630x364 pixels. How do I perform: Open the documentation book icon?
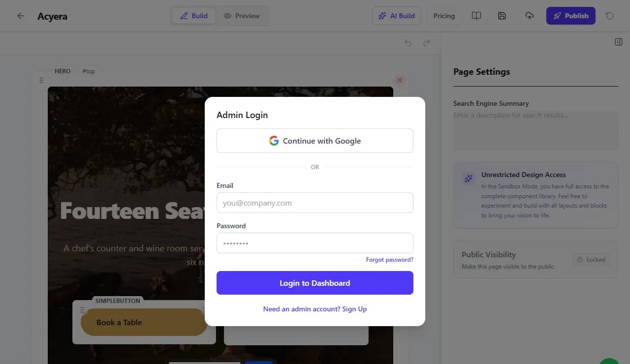[476, 16]
